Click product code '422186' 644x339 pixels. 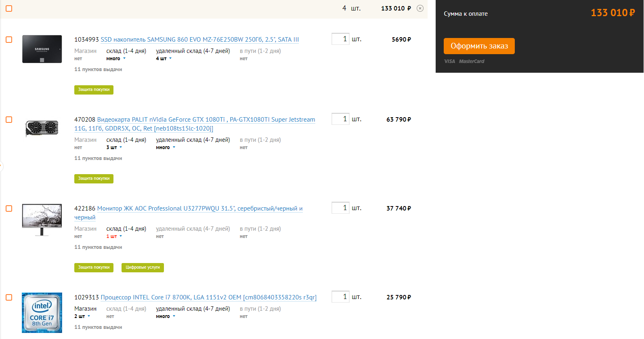click(x=85, y=208)
